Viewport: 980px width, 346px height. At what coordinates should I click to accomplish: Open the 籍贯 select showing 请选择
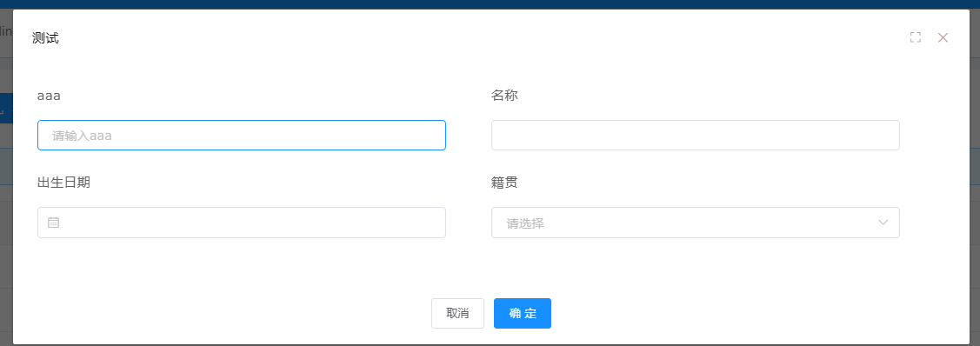point(695,223)
